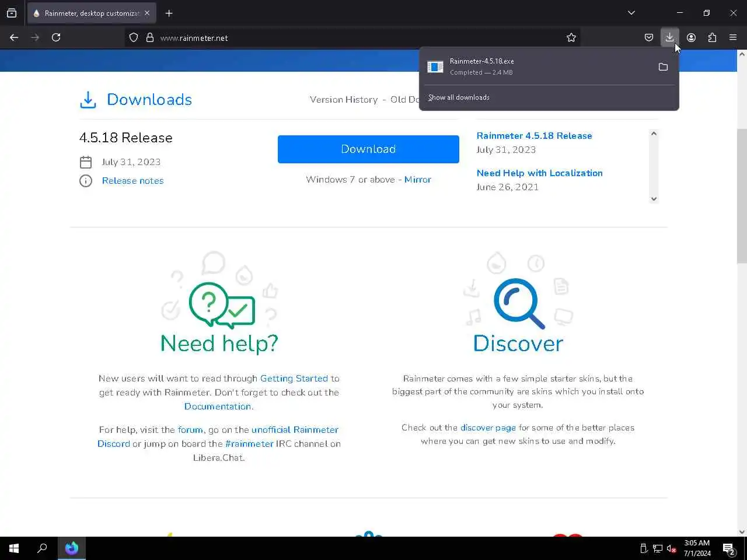Click the tracking protection shield icon
Image resolution: width=747 pixels, height=560 pixels.
134,37
